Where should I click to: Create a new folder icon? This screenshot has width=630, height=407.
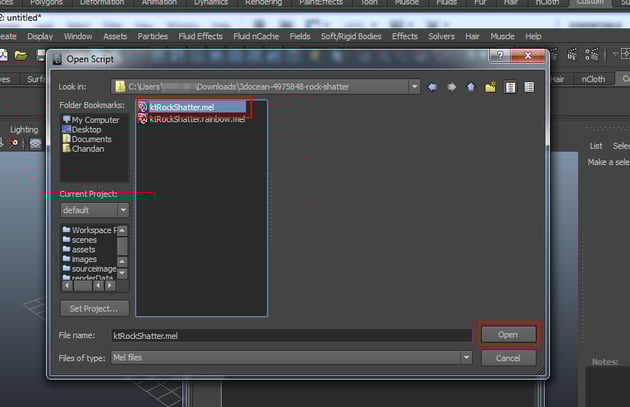point(491,87)
